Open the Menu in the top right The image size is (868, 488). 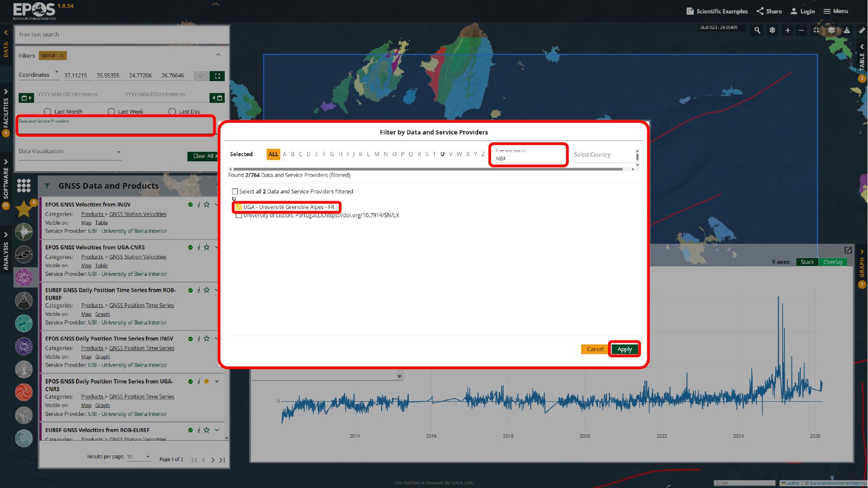[835, 11]
